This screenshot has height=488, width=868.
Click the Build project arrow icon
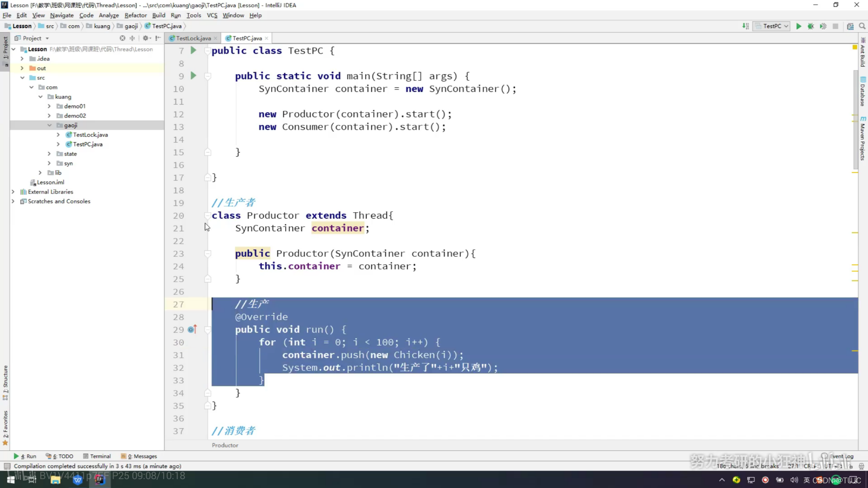pos(746,26)
